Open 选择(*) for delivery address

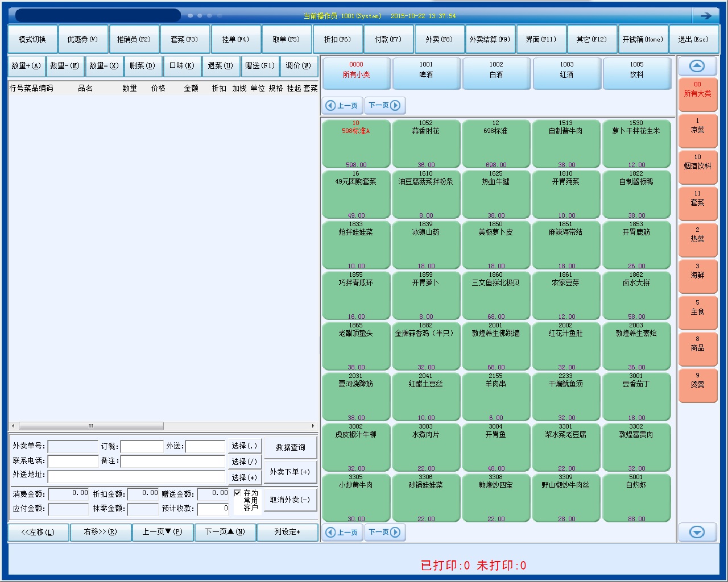click(245, 477)
